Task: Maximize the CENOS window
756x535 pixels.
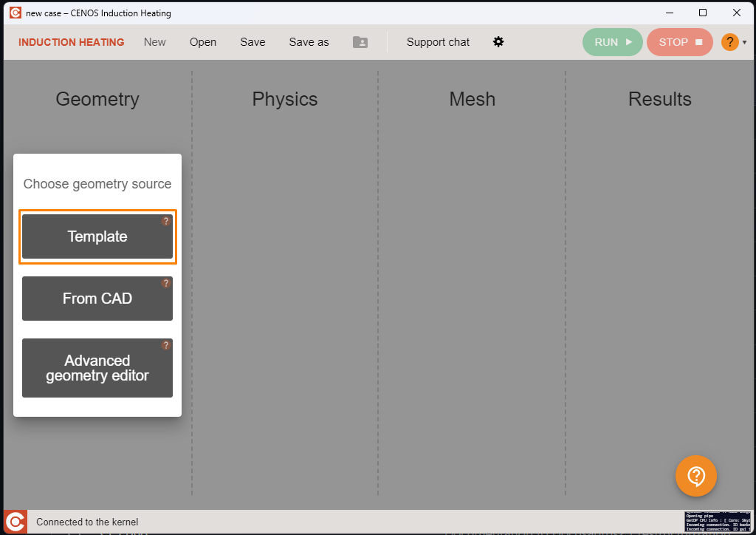Action: 703,13
